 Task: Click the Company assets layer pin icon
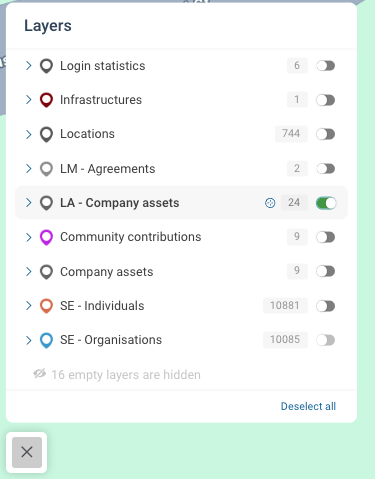pos(46,272)
